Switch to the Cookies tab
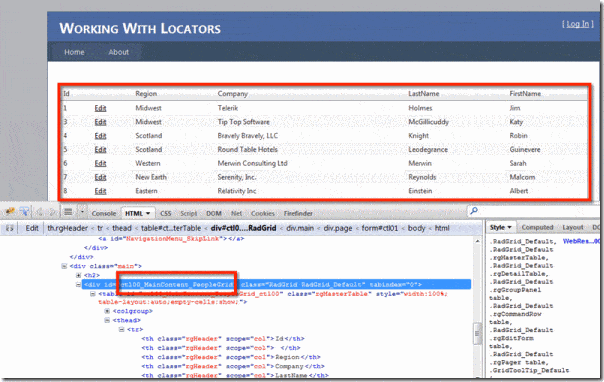The height and width of the screenshot is (382, 604). 263,213
